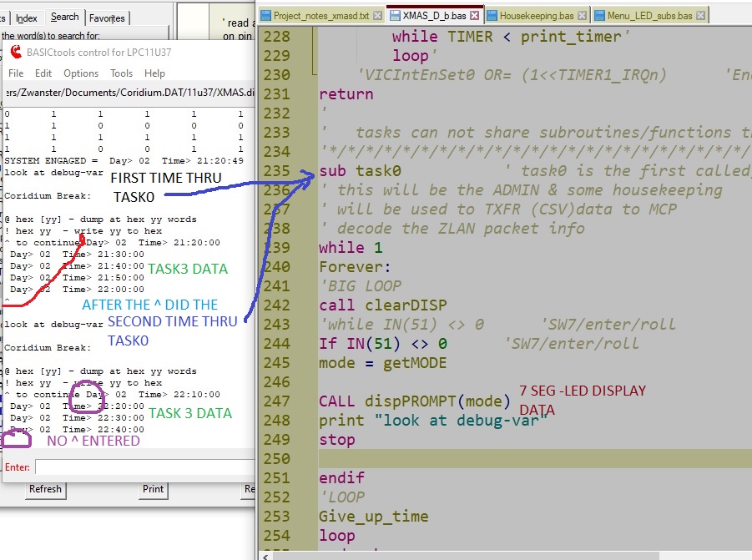Click save icon on Menu_LED_subs.bas tab

pos(599,15)
